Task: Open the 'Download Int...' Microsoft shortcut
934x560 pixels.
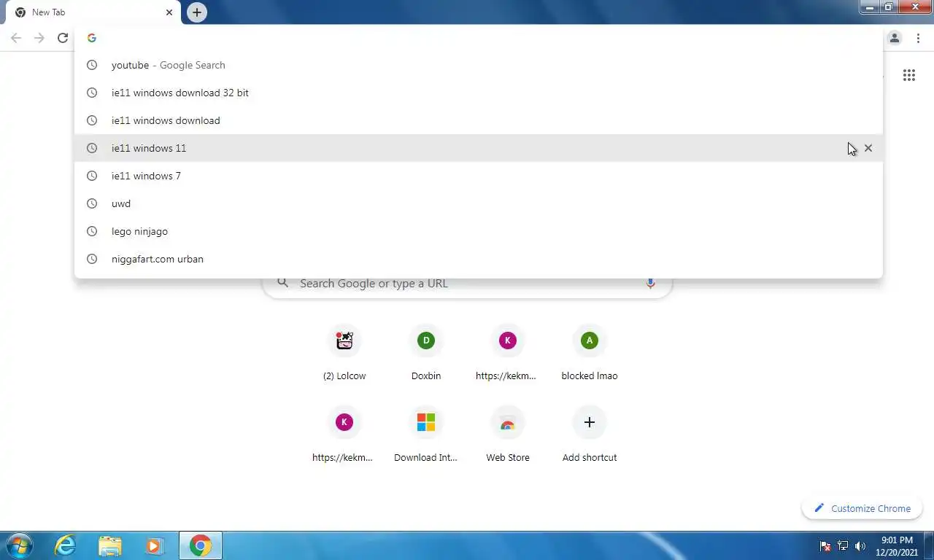Action: (426, 436)
